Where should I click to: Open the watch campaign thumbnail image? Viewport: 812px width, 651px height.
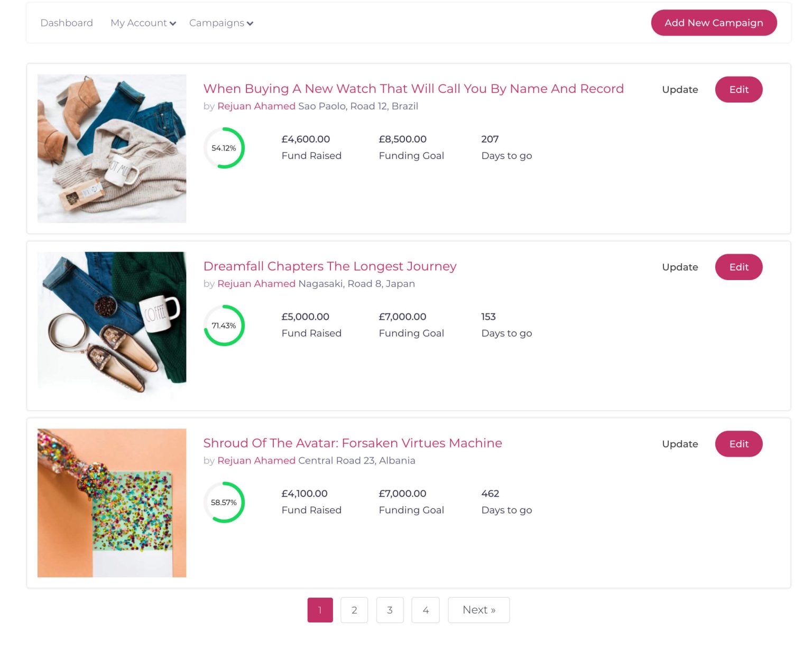[112, 148]
